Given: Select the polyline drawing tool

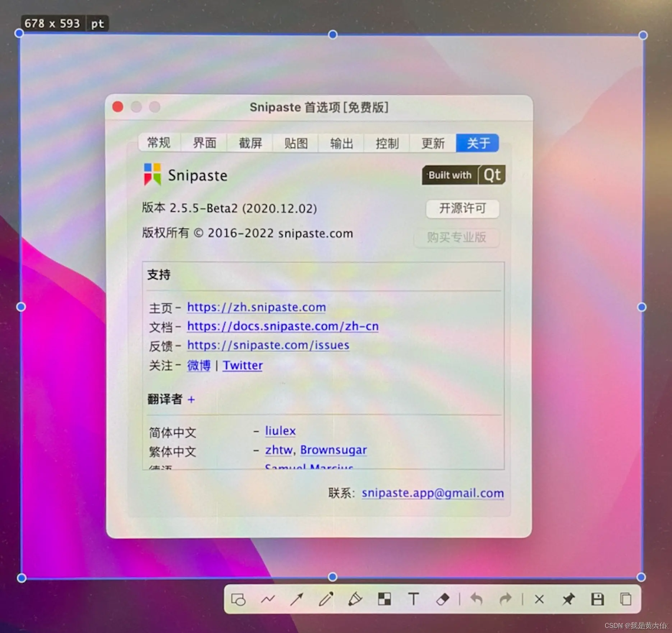Looking at the screenshot, I should click(x=268, y=599).
